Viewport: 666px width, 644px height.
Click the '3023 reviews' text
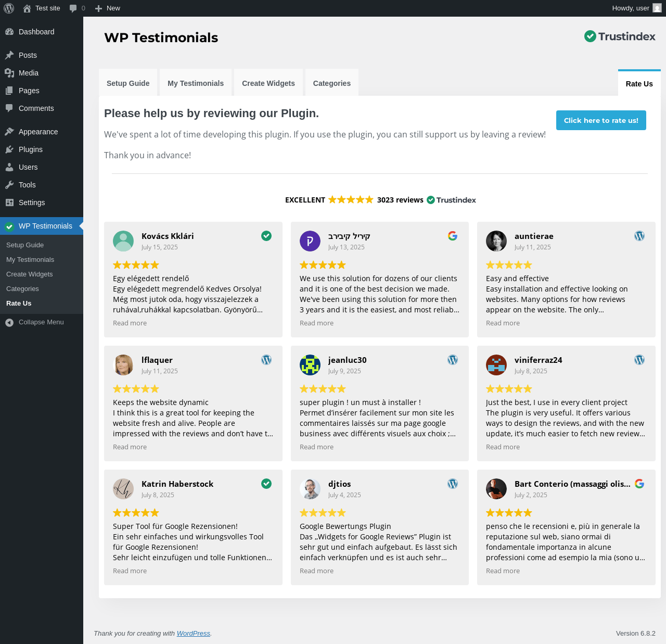[400, 200]
